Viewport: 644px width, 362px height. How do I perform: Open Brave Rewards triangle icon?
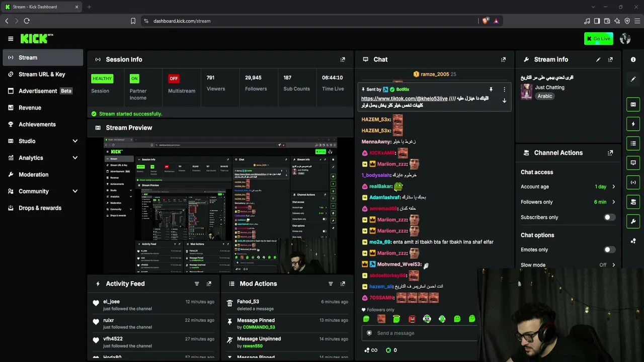point(496,21)
